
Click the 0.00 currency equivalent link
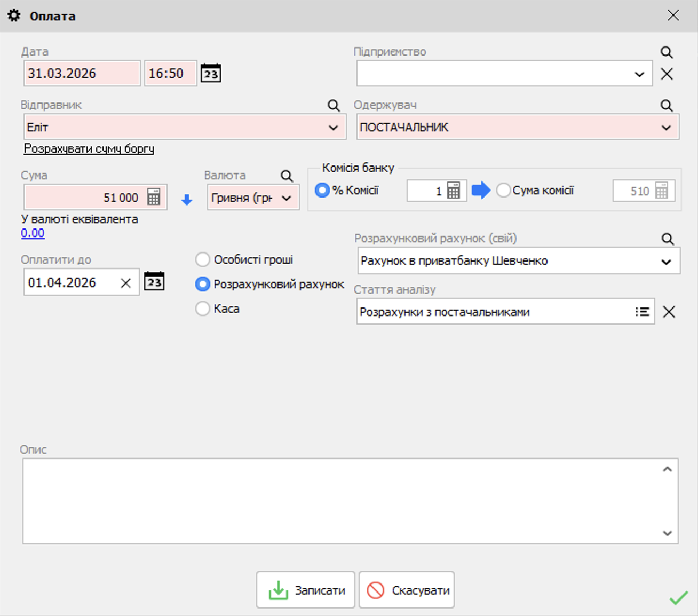tap(33, 233)
